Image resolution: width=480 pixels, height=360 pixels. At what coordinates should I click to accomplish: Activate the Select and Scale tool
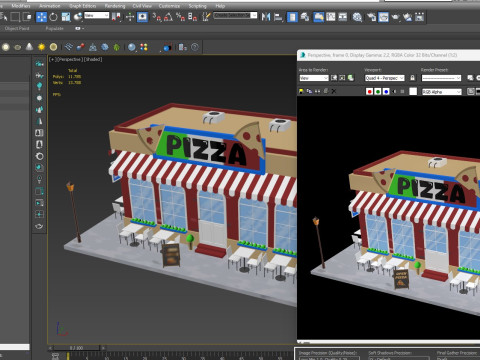click(x=66, y=17)
